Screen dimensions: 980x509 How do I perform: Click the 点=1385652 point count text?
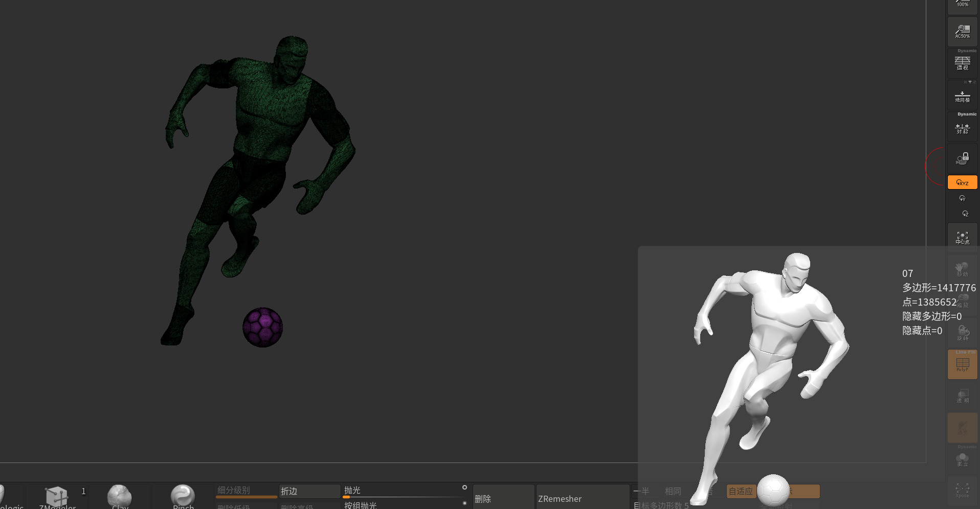coord(929,302)
